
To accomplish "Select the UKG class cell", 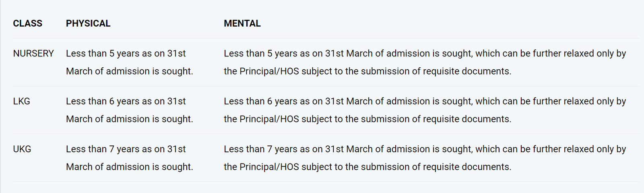I will pos(22,149).
